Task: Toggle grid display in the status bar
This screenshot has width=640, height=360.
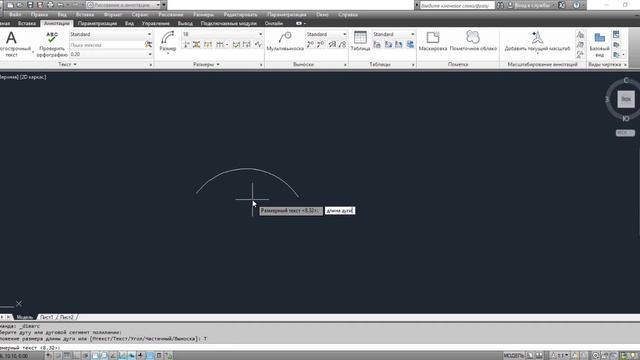Action: [67, 356]
